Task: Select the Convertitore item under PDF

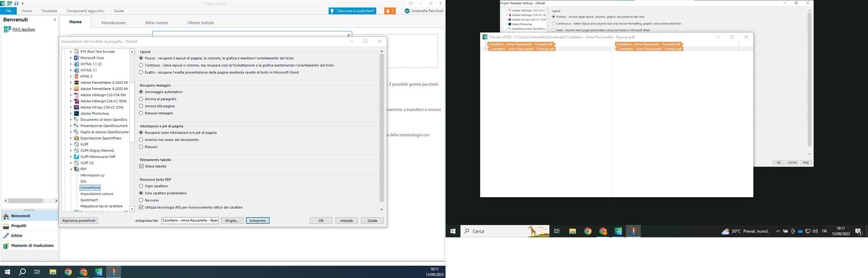Action: [90, 187]
